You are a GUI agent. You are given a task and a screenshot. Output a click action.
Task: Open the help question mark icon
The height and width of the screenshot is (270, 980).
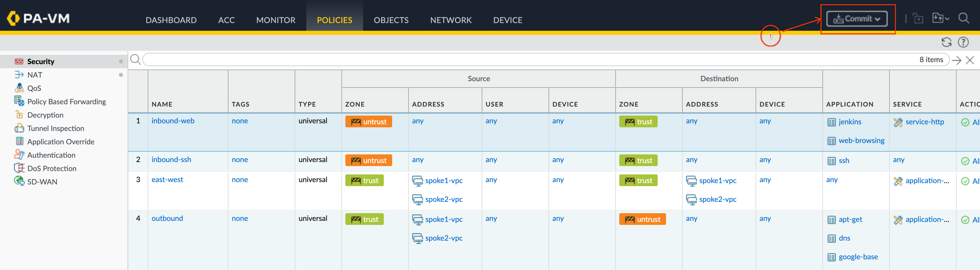(963, 42)
